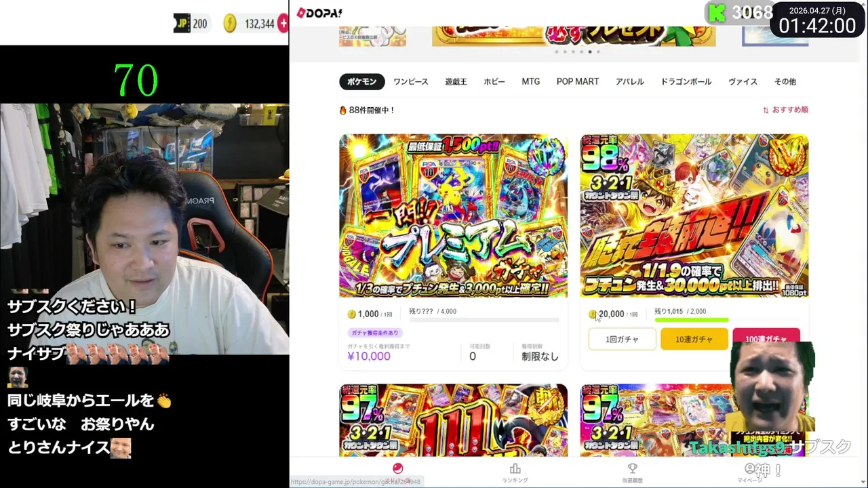Screen dimensions: 868x488
Task: Switch to the ホビー category tab
Action: tap(494, 81)
